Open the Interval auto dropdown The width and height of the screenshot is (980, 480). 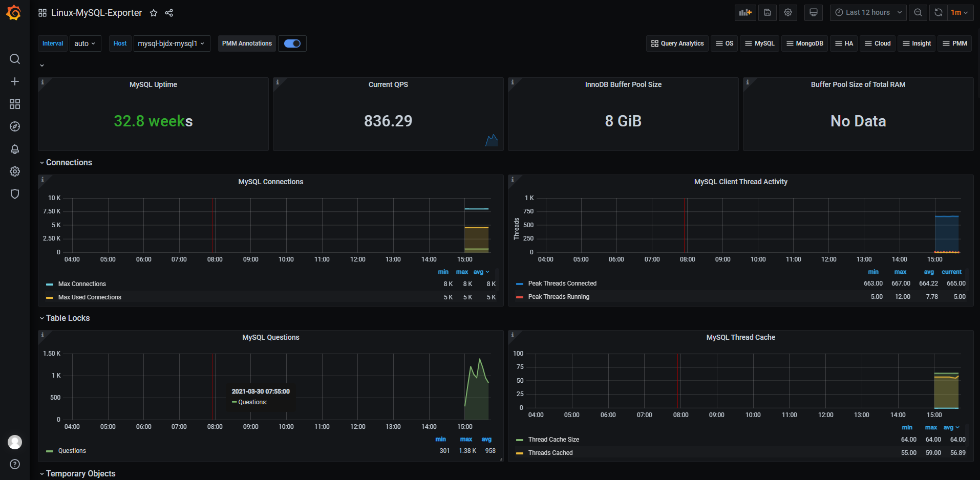[85, 43]
